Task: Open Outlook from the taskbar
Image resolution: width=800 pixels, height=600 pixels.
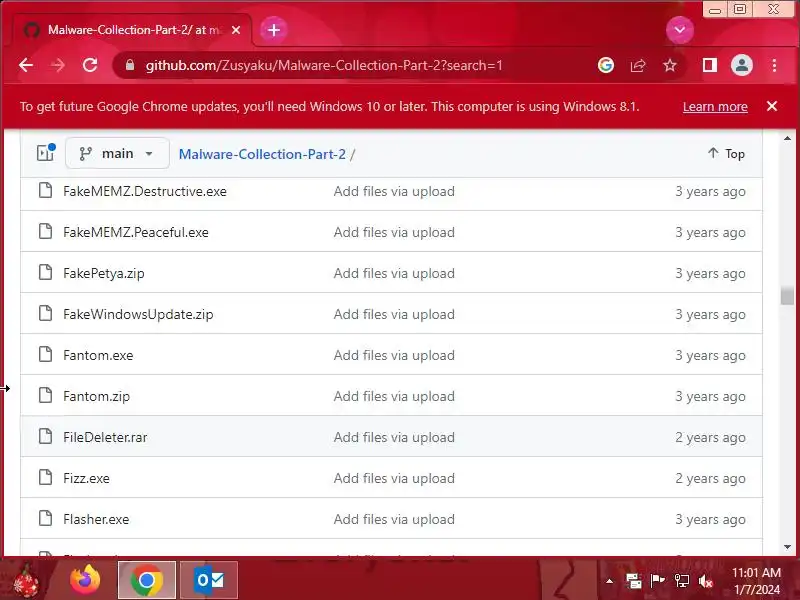Action: coord(209,580)
